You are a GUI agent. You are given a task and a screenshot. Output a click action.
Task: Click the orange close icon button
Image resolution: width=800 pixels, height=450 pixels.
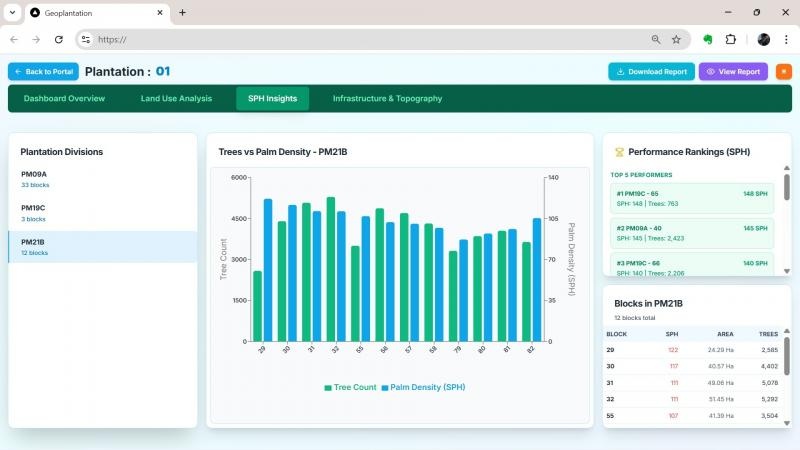(x=784, y=71)
